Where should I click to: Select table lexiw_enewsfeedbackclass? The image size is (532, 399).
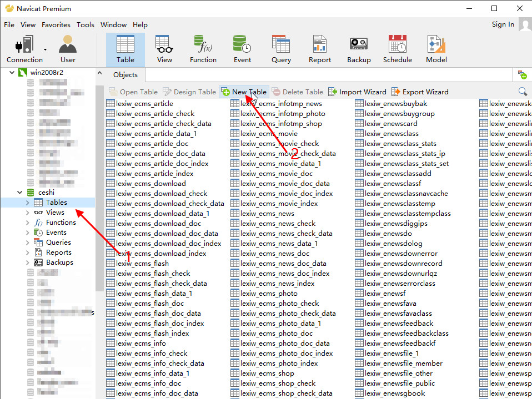(x=402, y=334)
